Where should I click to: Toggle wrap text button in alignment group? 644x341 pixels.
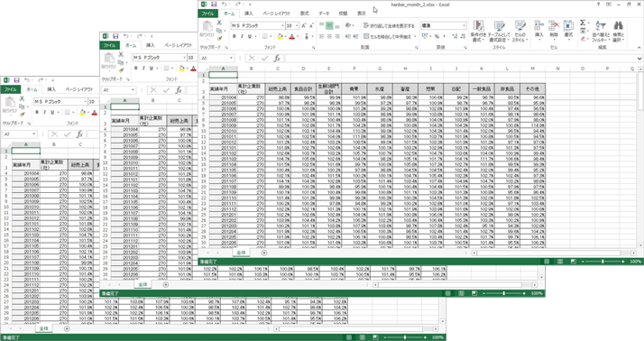(x=389, y=25)
